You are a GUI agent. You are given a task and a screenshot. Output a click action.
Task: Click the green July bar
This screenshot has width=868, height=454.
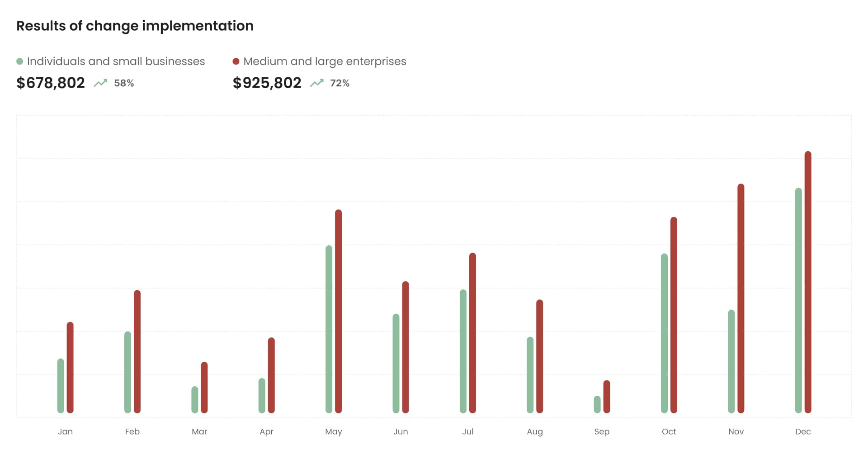[x=463, y=351]
